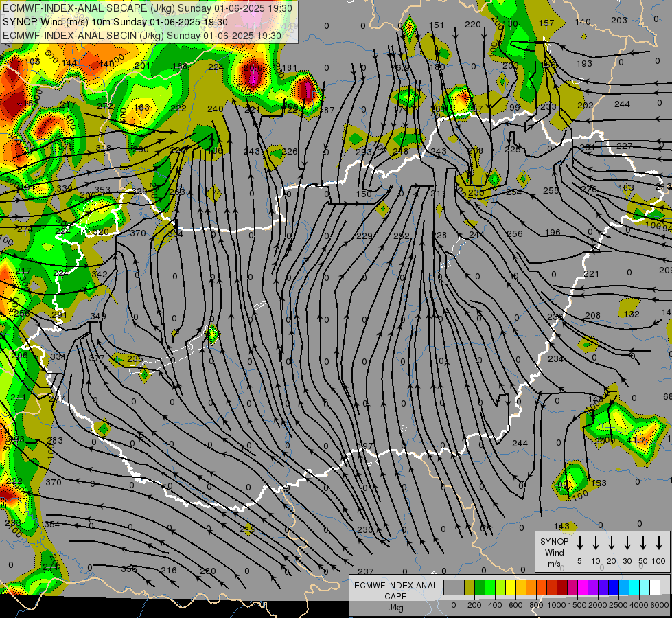Click the map value 353
This screenshot has width=672, height=618.
coord(102,190)
